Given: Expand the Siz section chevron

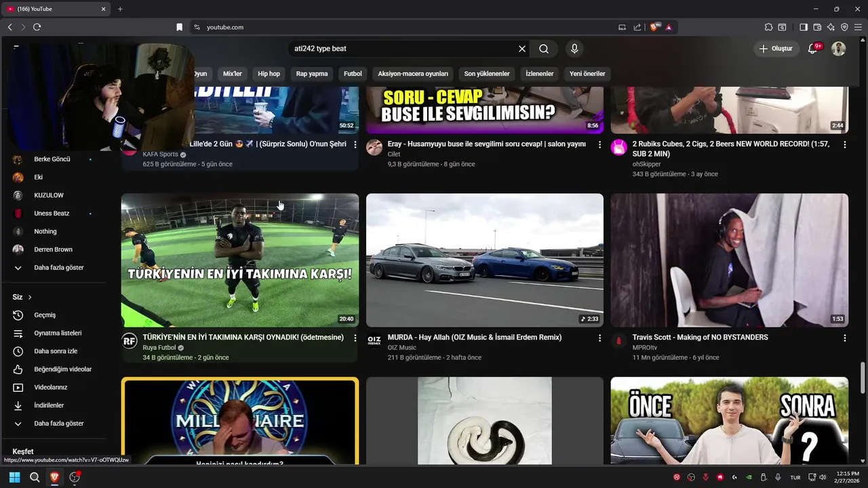Looking at the screenshot, I should (x=30, y=297).
